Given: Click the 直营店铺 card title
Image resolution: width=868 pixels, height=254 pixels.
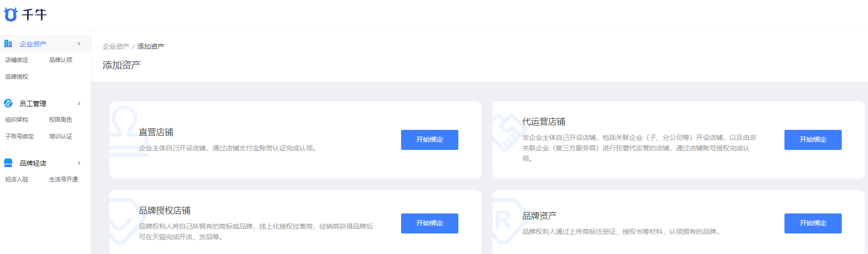Looking at the screenshot, I should (x=156, y=132).
